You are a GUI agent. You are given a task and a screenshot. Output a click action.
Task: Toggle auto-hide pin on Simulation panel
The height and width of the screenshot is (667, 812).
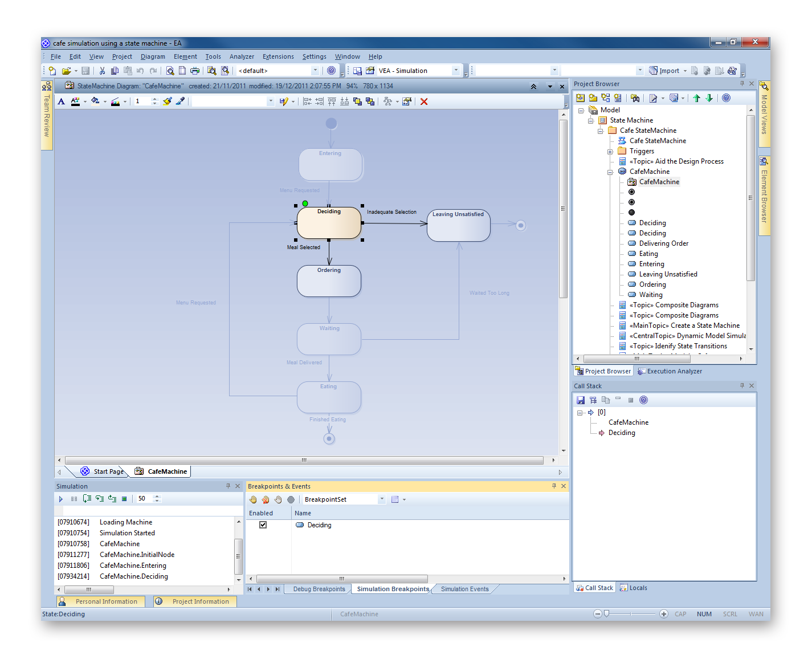(228, 486)
